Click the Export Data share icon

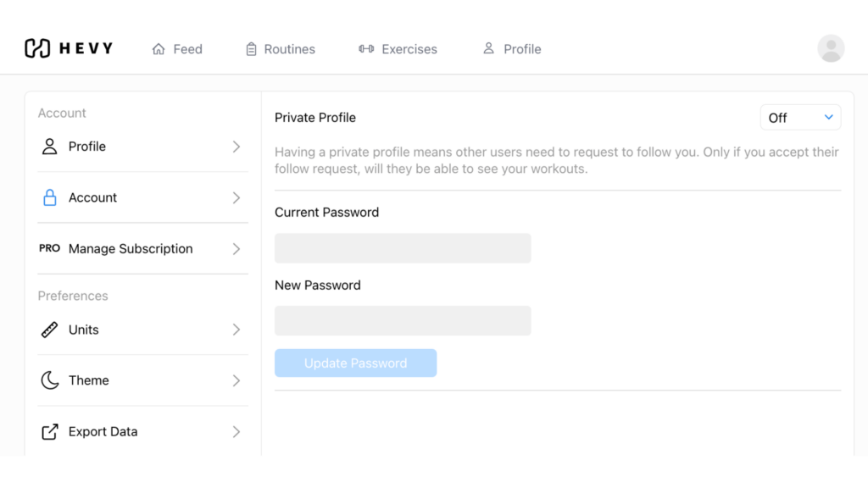click(50, 431)
